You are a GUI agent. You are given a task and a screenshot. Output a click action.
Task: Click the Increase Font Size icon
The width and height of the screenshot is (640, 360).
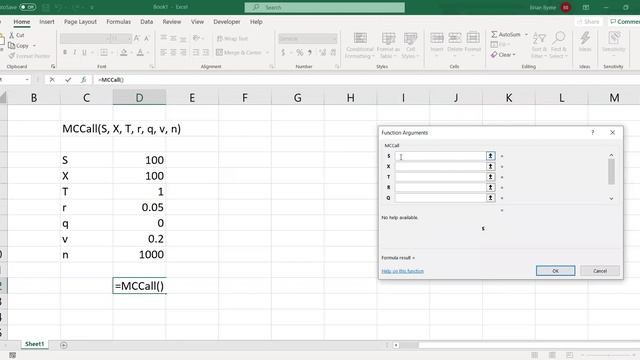pos(137,38)
